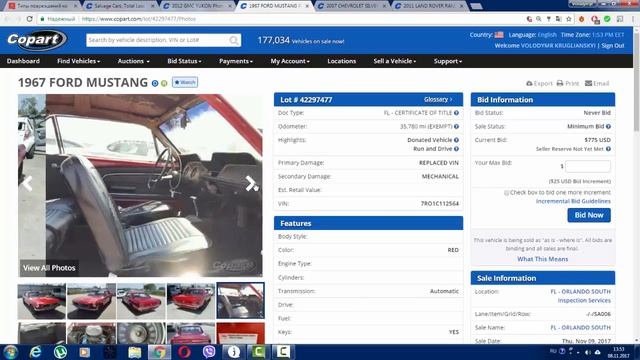This screenshot has height=360, width=640.
Task: Expand the Support menu
Action: (448, 61)
